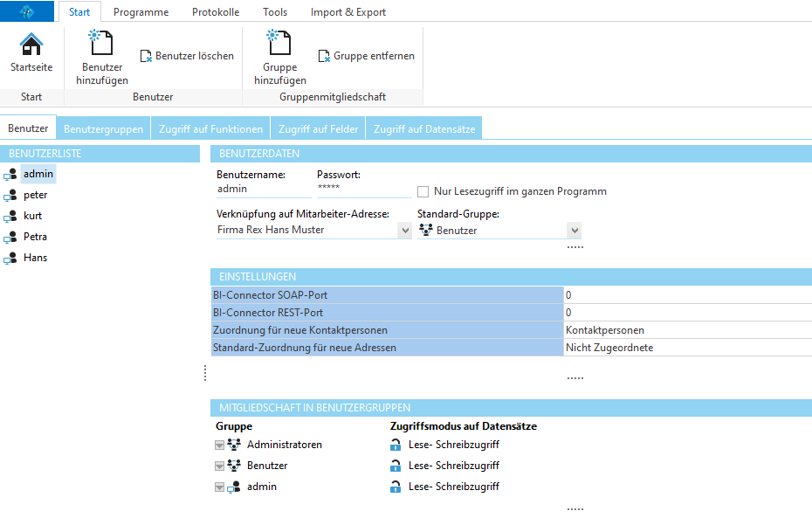Screen dimensions: 812x525
Task: Click the Startseite home icon
Action: (31, 45)
